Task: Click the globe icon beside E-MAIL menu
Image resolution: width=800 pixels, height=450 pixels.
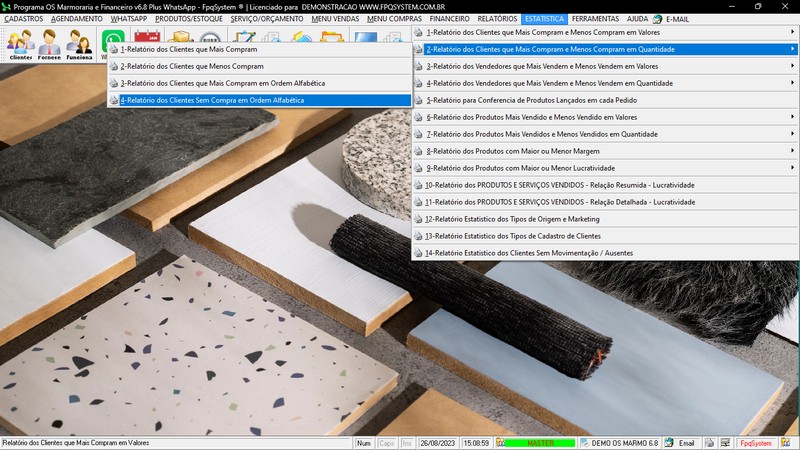Action: pyautogui.click(x=657, y=19)
